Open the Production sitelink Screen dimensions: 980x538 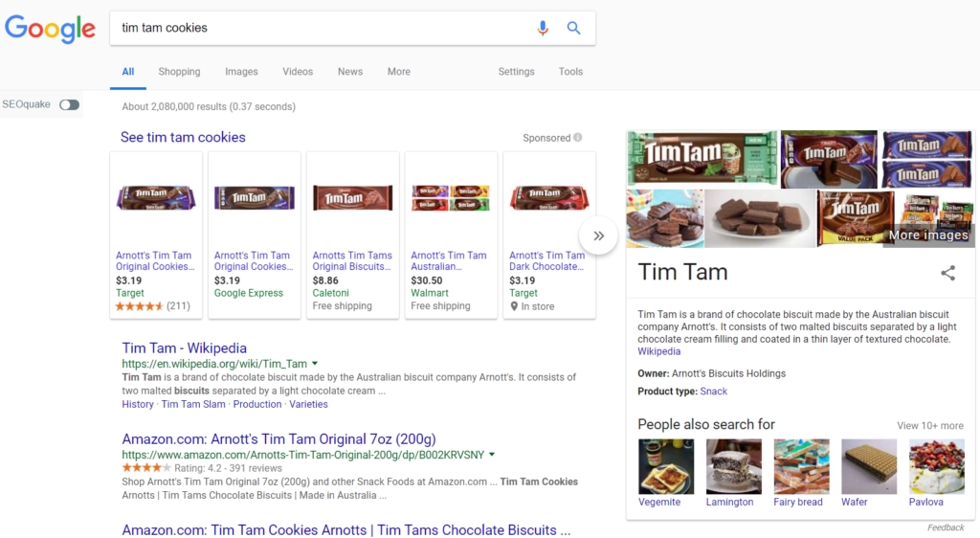tap(257, 404)
